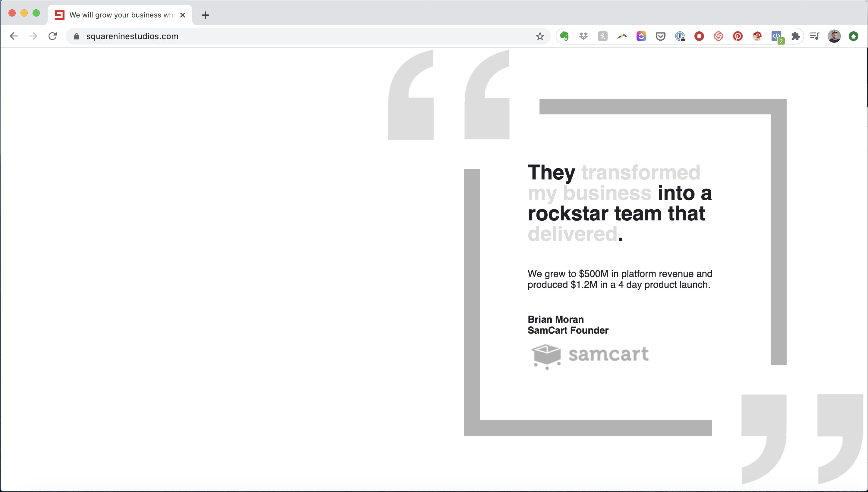Screen dimensions: 868x492
Task: Save page with Pocket extension
Action: [660, 36]
